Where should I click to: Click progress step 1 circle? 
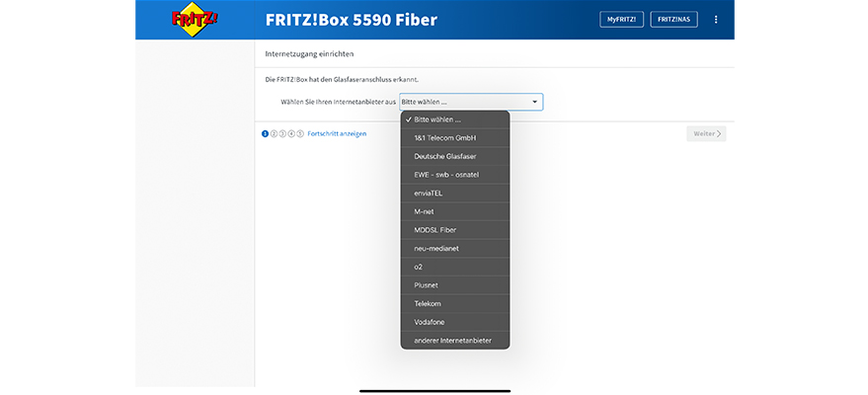pyautogui.click(x=265, y=133)
